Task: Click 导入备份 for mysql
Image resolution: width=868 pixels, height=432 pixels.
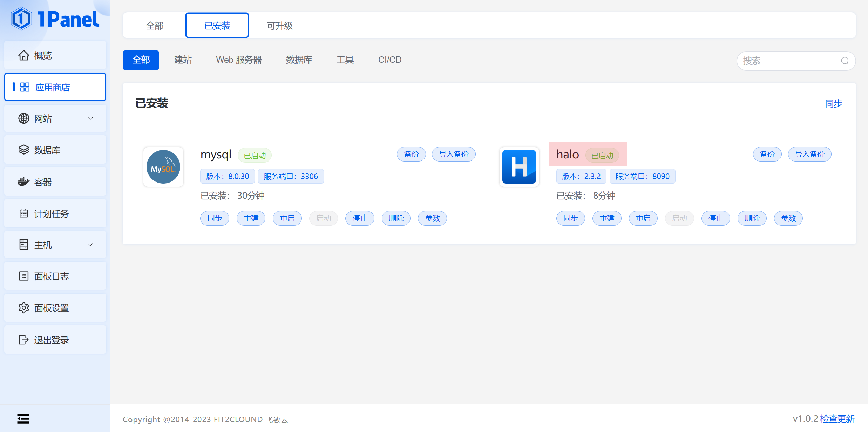Action: (454, 154)
